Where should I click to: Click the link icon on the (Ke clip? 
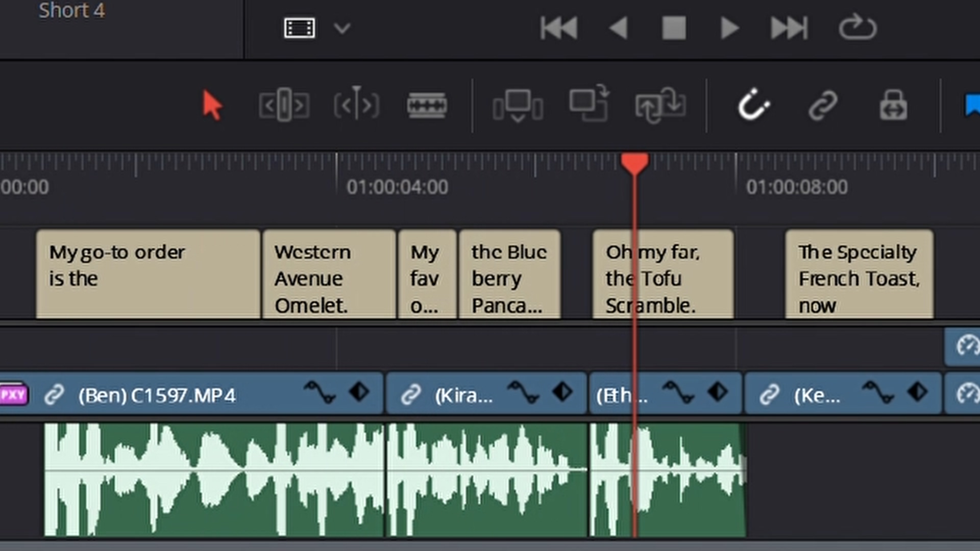[769, 394]
